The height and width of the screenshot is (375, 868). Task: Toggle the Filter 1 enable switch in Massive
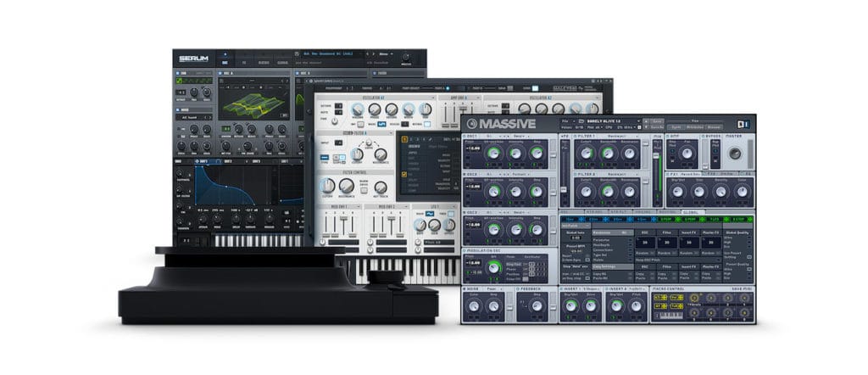click(576, 137)
